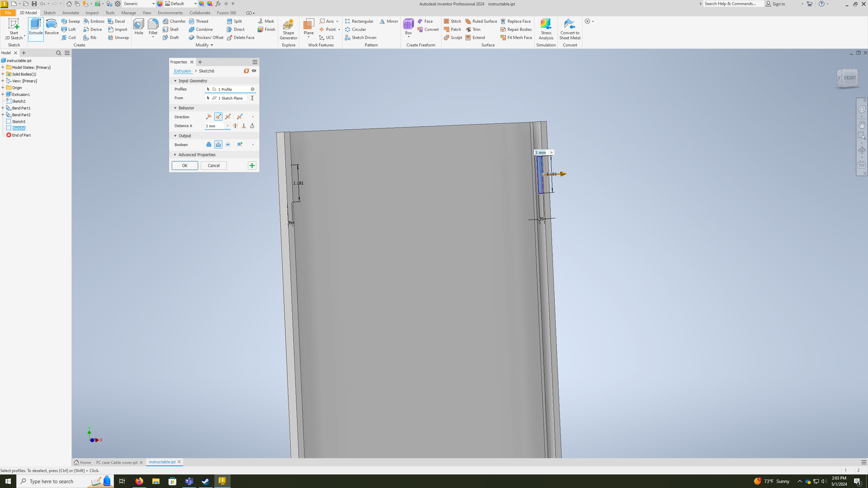This screenshot has width=868, height=488.
Task: Select the Revolve tool
Action: 52,27
